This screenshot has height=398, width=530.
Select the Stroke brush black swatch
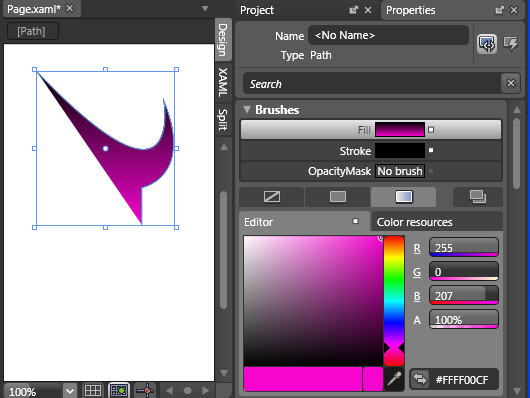pyautogui.click(x=400, y=150)
